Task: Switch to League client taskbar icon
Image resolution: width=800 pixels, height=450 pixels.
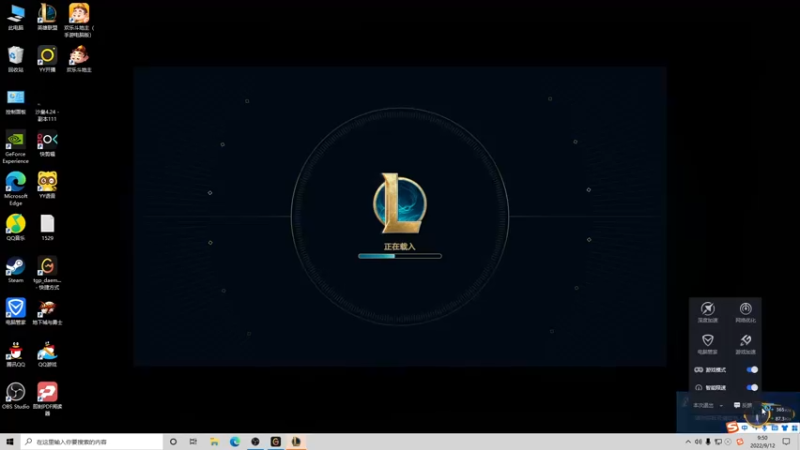Action: (x=296, y=441)
